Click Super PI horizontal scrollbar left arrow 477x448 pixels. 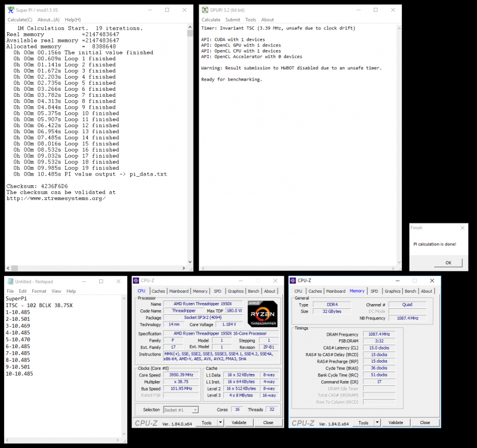pyautogui.click(x=8, y=268)
